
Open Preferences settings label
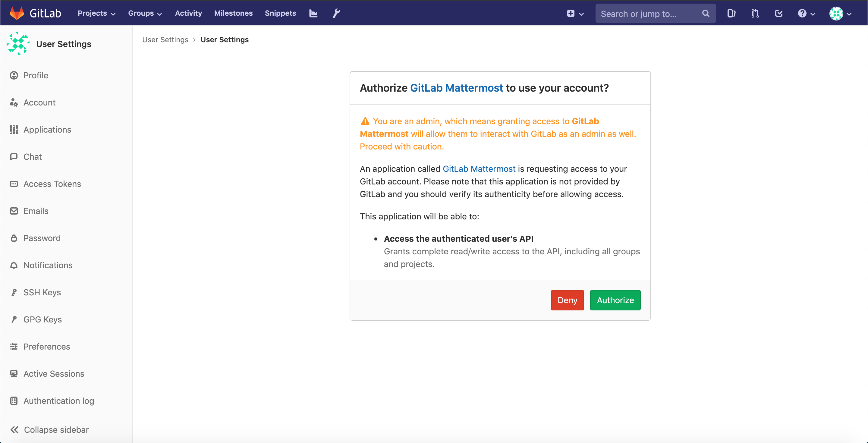point(47,347)
